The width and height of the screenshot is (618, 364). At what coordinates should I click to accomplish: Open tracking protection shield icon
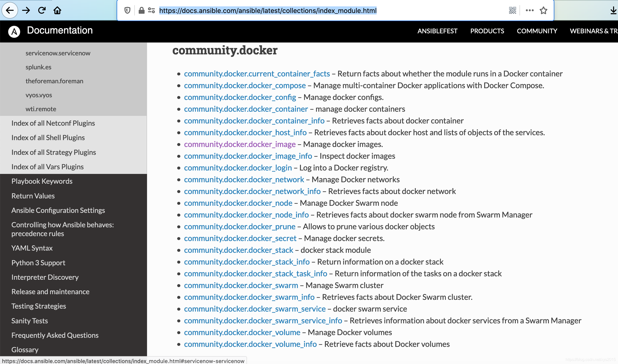pyautogui.click(x=127, y=10)
